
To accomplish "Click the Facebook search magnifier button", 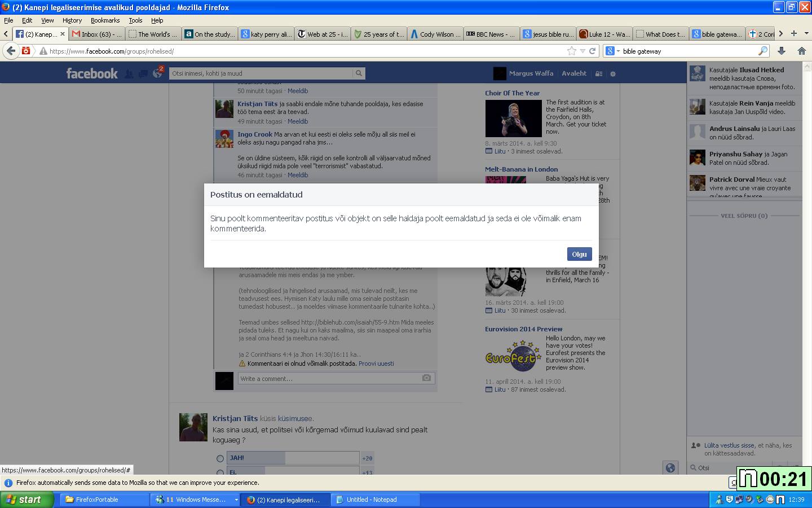I will tap(359, 73).
